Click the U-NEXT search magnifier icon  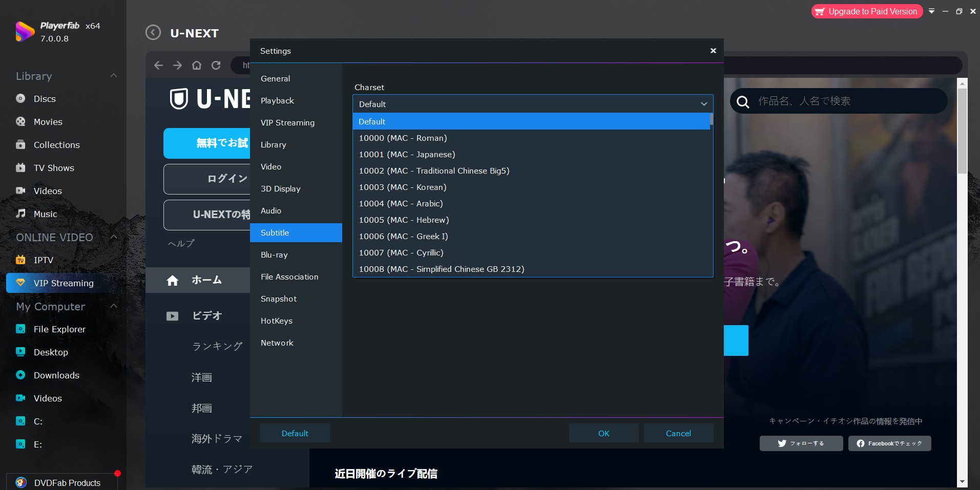coord(743,101)
